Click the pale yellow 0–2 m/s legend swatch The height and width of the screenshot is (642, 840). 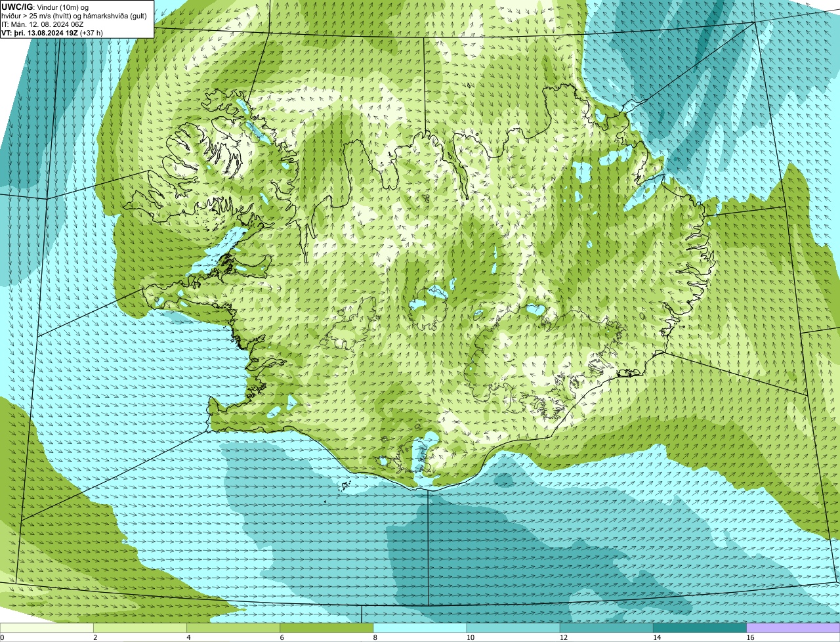(x=47, y=628)
